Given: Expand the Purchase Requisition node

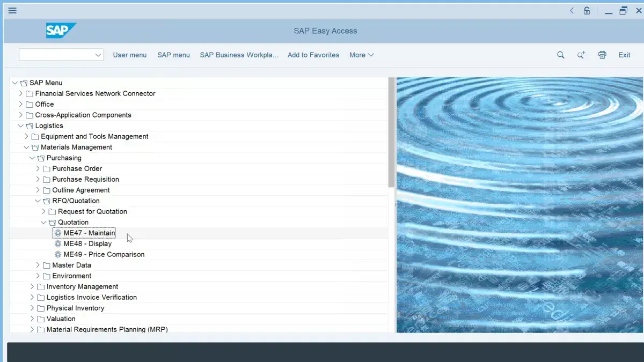Looking at the screenshot, I should coord(38,179).
